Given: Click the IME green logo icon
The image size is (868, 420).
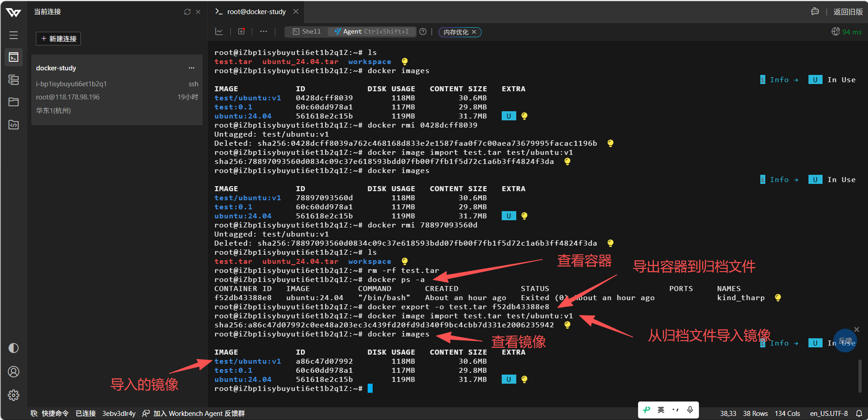Looking at the screenshot, I should click(647, 410).
